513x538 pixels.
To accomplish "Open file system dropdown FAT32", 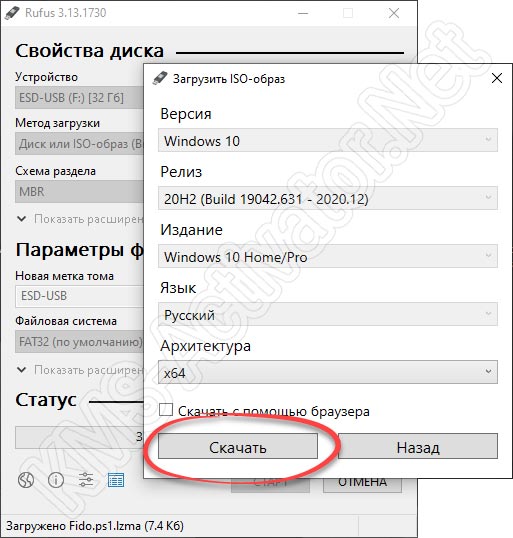I will 79,342.
